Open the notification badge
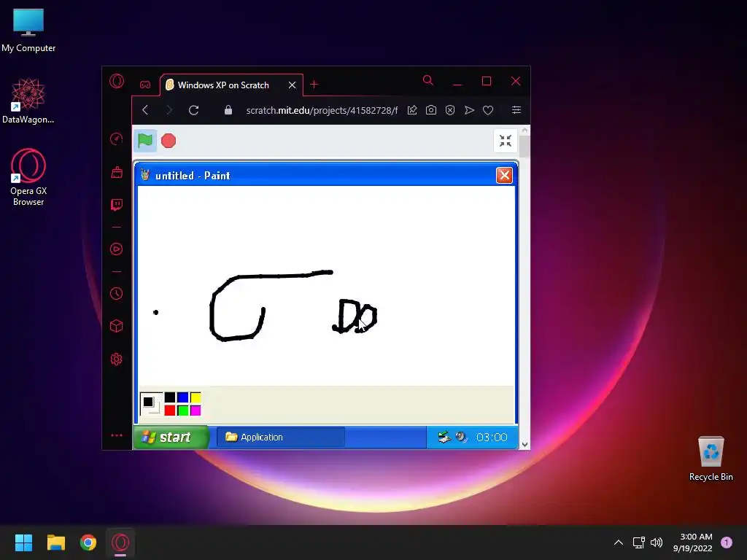Image resolution: width=747 pixels, height=560 pixels. [x=727, y=542]
